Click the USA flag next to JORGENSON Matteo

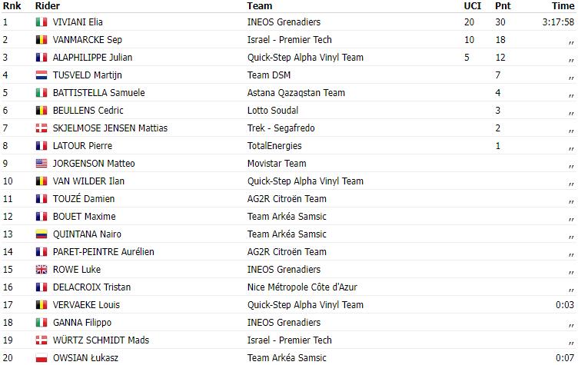coord(42,164)
